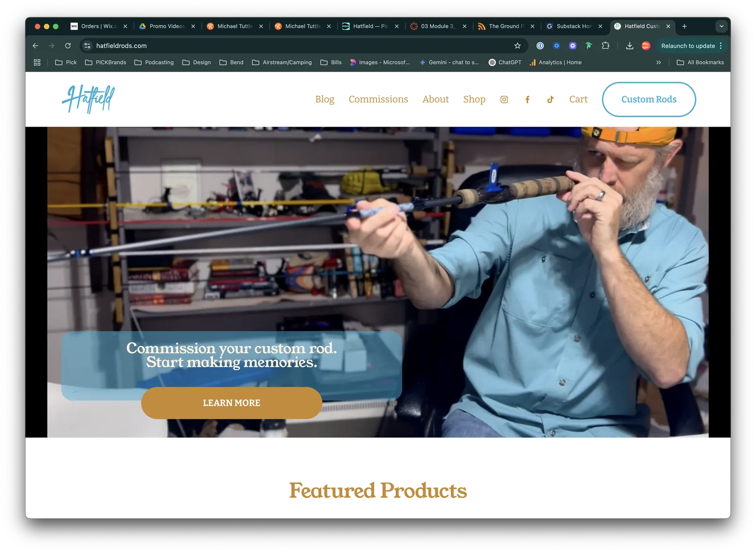Close the 03 Module 3 tab
The image size is (756, 552).
(464, 26)
